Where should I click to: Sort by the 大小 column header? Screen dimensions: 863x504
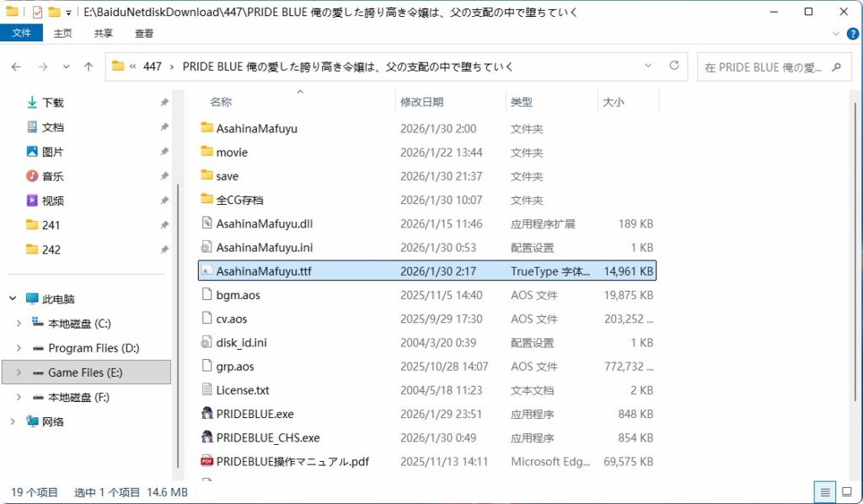pos(614,102)
